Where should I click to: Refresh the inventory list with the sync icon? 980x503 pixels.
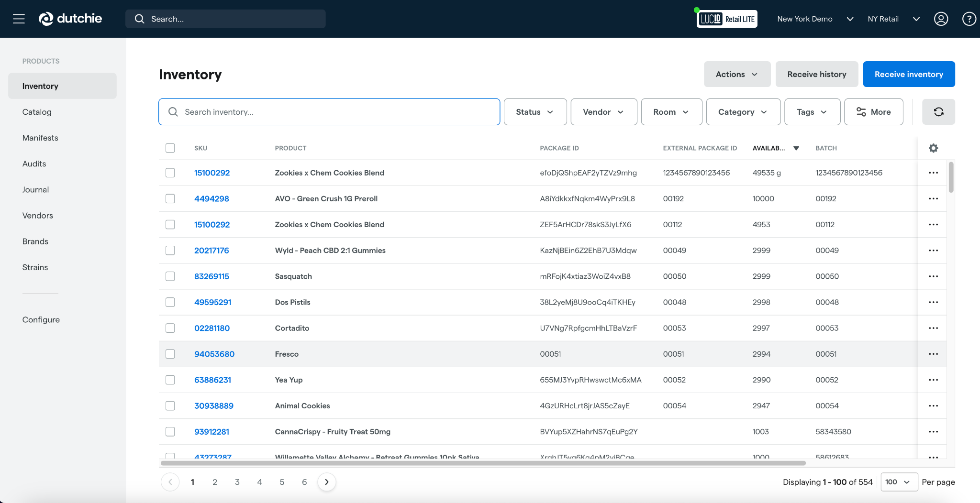(x=938, y=111)
